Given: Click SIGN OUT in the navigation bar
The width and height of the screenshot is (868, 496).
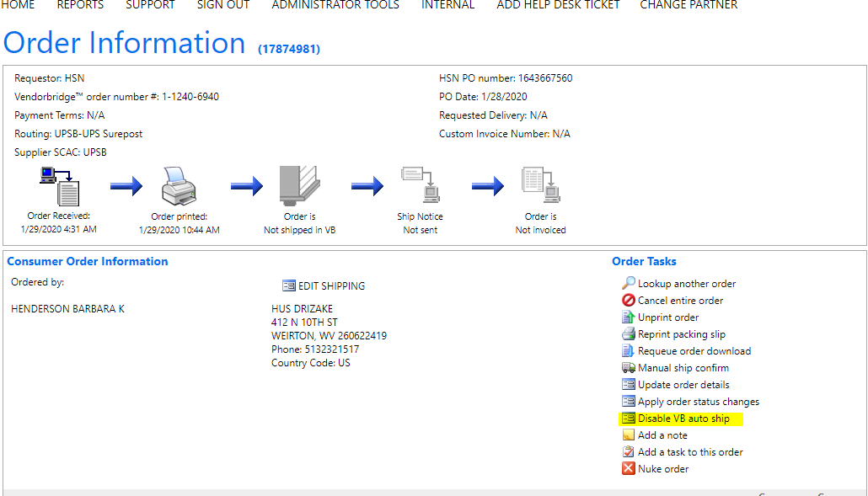Looking at the screenshot, I should click(223, 4).
